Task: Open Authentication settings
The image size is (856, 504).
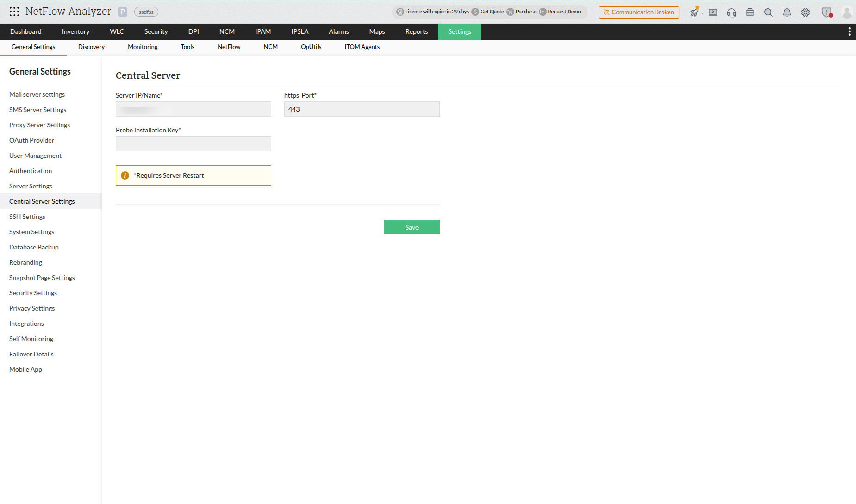Action: click(x=30, y=170)
